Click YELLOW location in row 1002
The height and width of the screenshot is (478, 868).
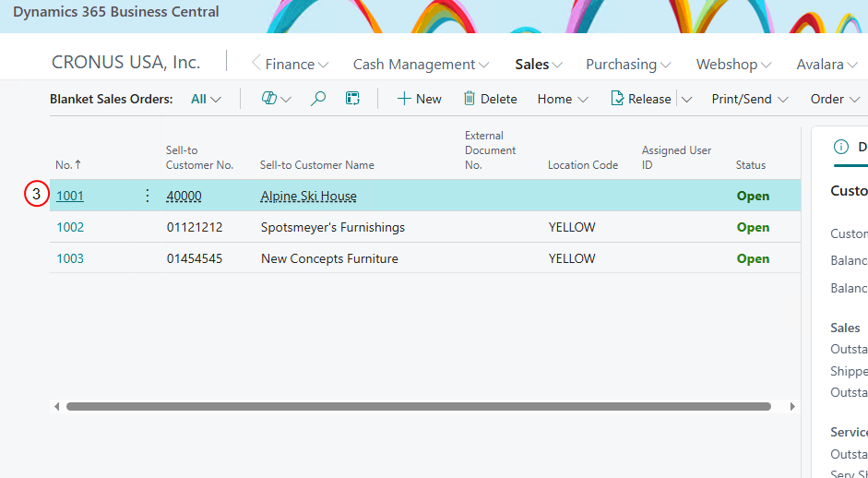tap(572, 227)
